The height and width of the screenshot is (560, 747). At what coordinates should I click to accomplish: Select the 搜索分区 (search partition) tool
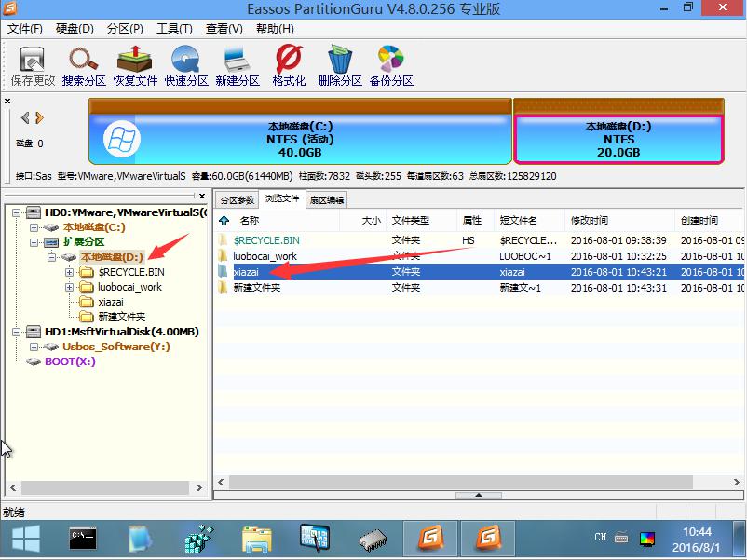point(82,63)
